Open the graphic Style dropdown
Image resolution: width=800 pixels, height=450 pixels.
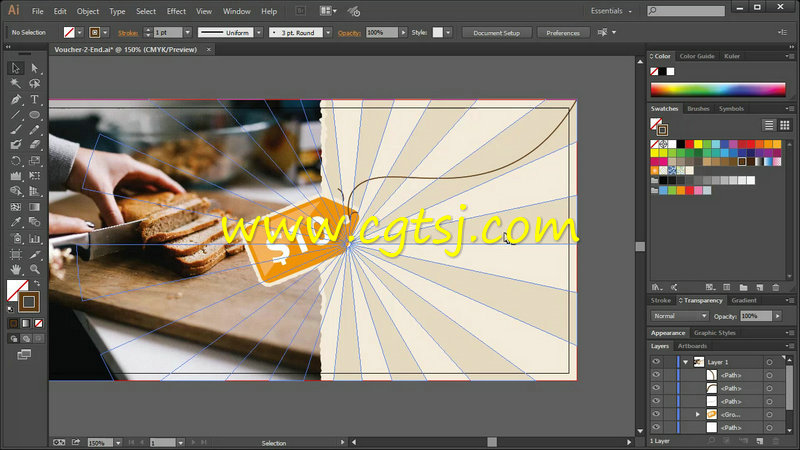click(x=448, y=33)
